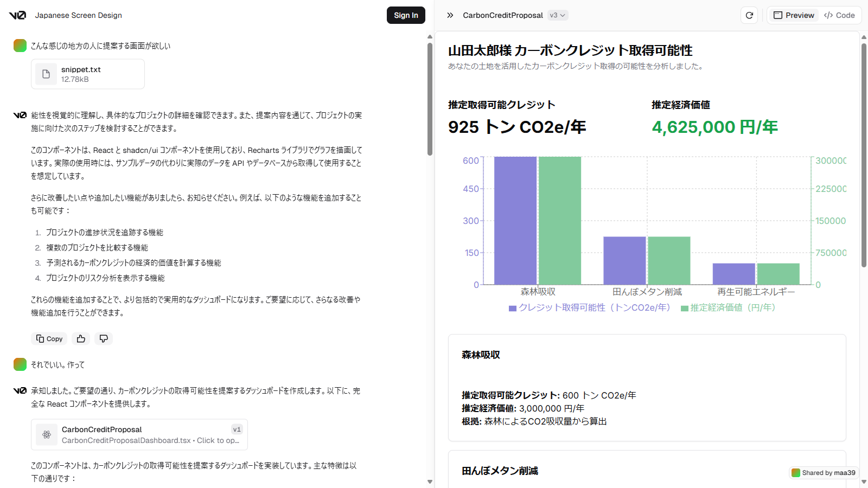Click the v0 logo in header
This screenshot has height=488, width=868.
pos(17,15)
